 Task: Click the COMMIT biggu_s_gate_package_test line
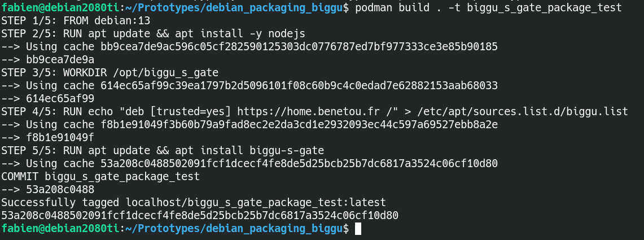[100, 177]
